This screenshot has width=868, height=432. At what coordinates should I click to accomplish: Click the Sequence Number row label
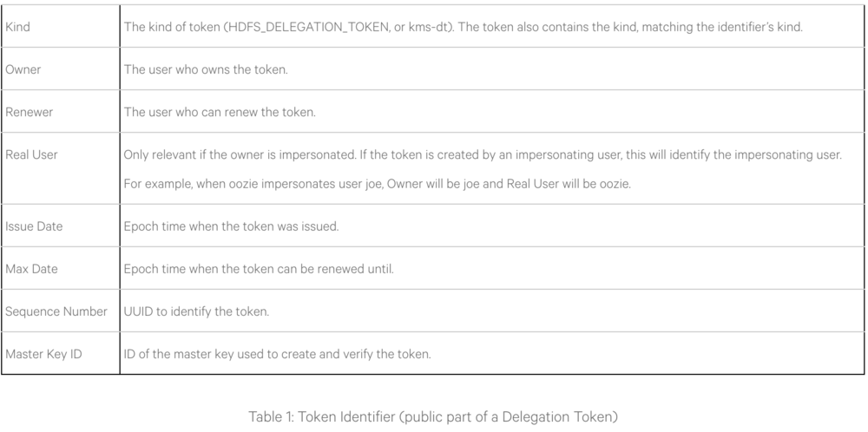click(56, 311)
